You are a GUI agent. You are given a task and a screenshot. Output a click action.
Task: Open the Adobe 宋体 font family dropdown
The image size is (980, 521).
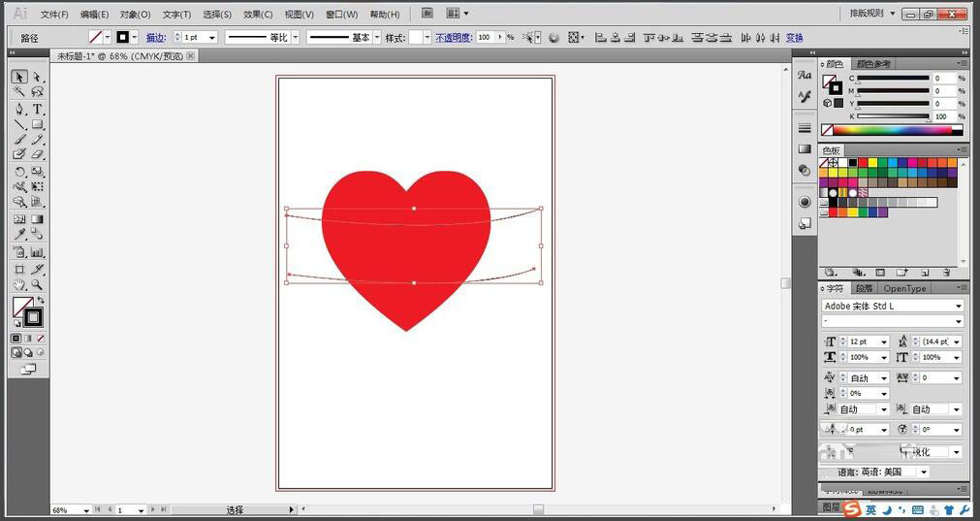958,307
